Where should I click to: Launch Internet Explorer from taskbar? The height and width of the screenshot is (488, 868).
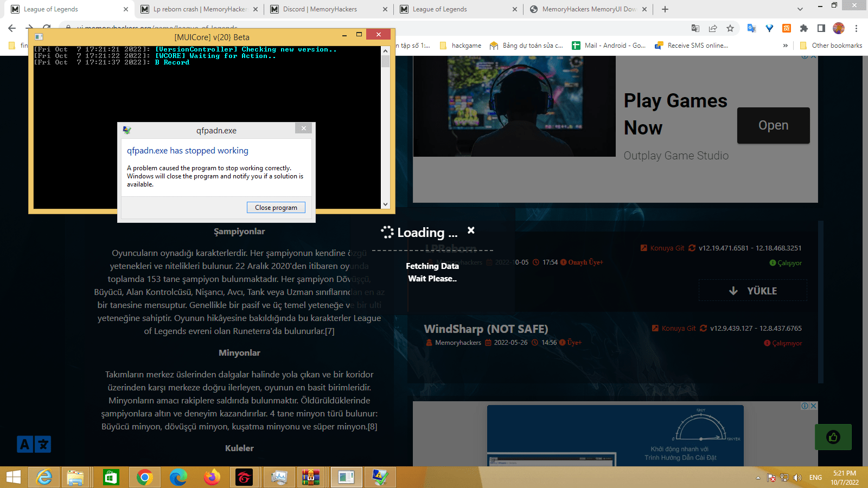[x=44, y=477]
